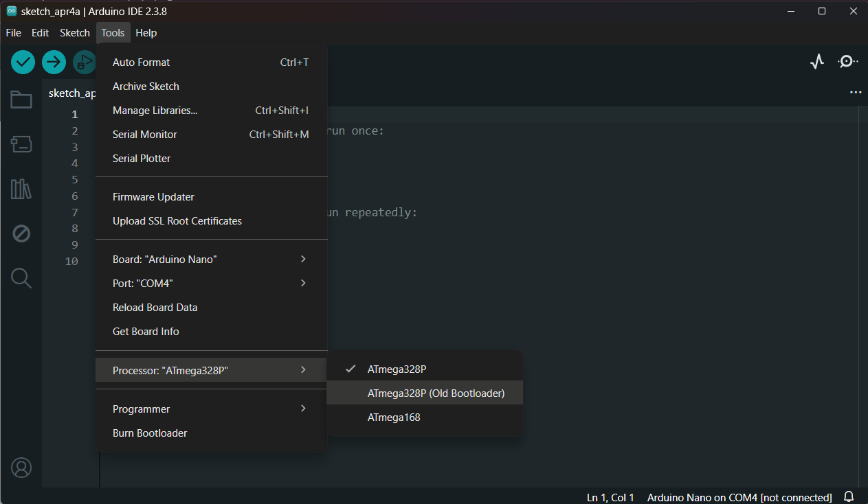
Task: Click the Verify sketch checkmark button
Action: tap(23, 62)
